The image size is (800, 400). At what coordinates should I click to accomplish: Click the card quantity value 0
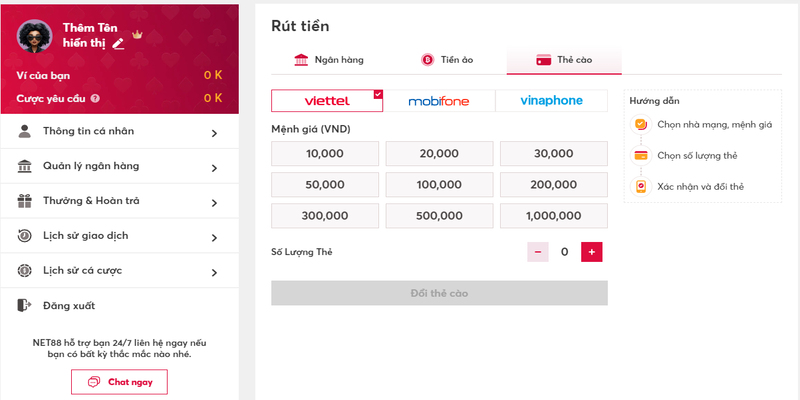(x=564, y=252)
